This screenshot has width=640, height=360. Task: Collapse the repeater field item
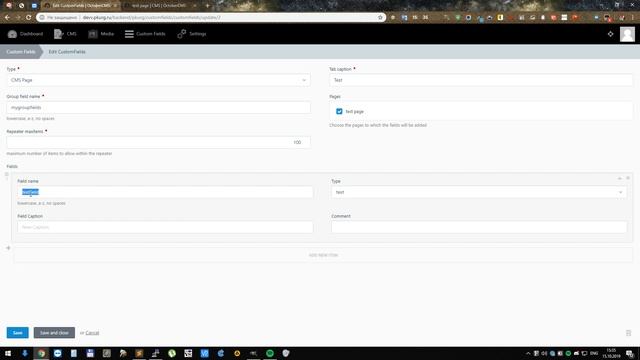(620, 178)
